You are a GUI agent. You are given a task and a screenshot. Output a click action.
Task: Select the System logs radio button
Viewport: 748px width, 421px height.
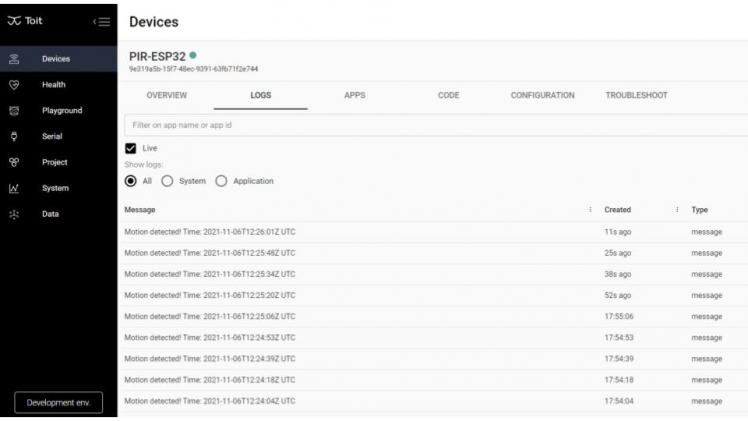167,181
